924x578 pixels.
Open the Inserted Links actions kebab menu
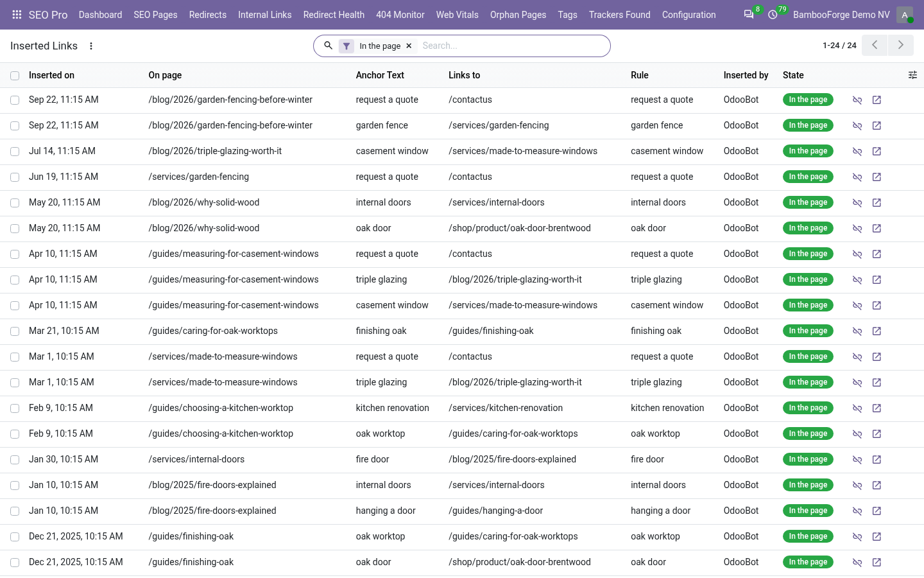[x=91, y=46]
